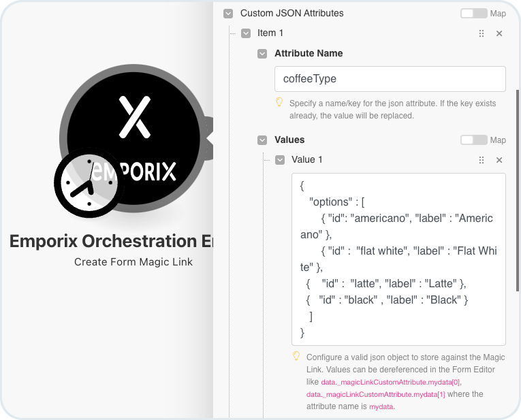This screenshot has height=420, width=521.
Task: Collapse the Attribute Name field
Action: tap(262, 54)
